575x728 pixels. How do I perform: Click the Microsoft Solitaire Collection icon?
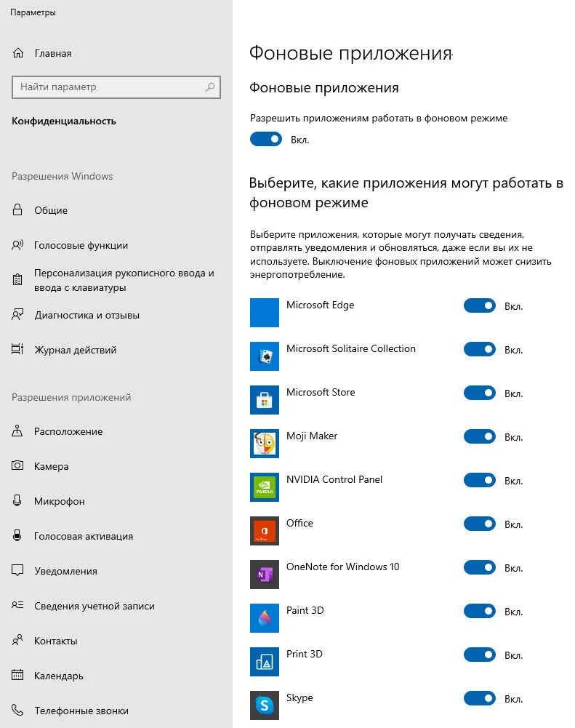[265, 356]
